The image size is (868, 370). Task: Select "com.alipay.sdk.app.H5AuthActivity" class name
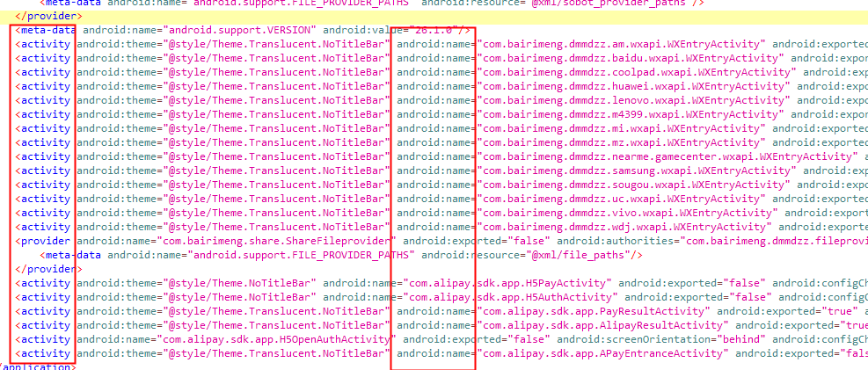point(511,298)
